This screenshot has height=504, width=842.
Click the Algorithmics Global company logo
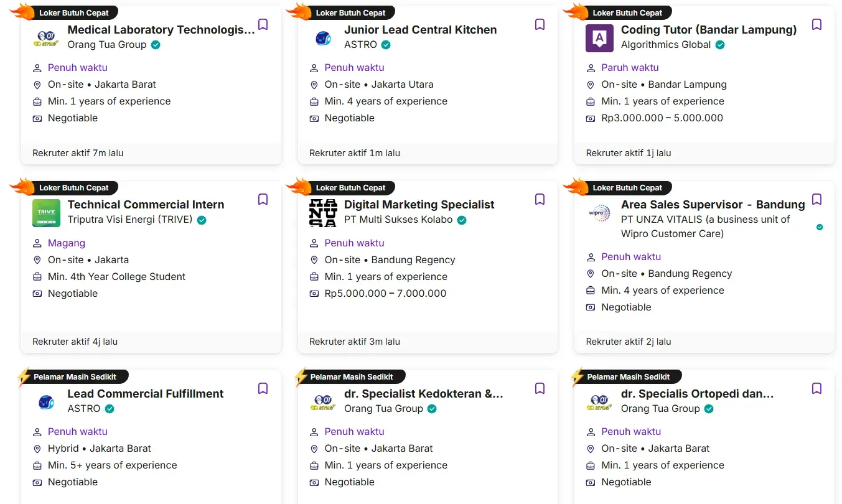[x=599, y=38]
